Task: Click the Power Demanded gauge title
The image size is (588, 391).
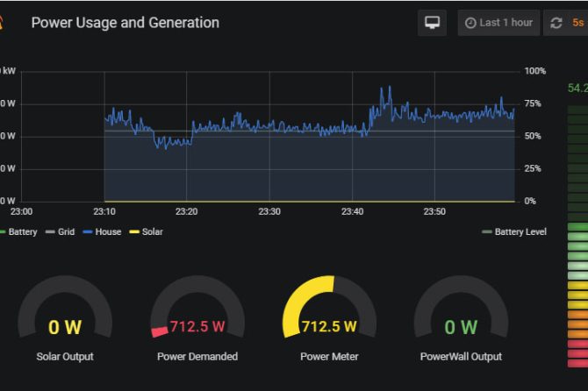Action: point(197,357)
